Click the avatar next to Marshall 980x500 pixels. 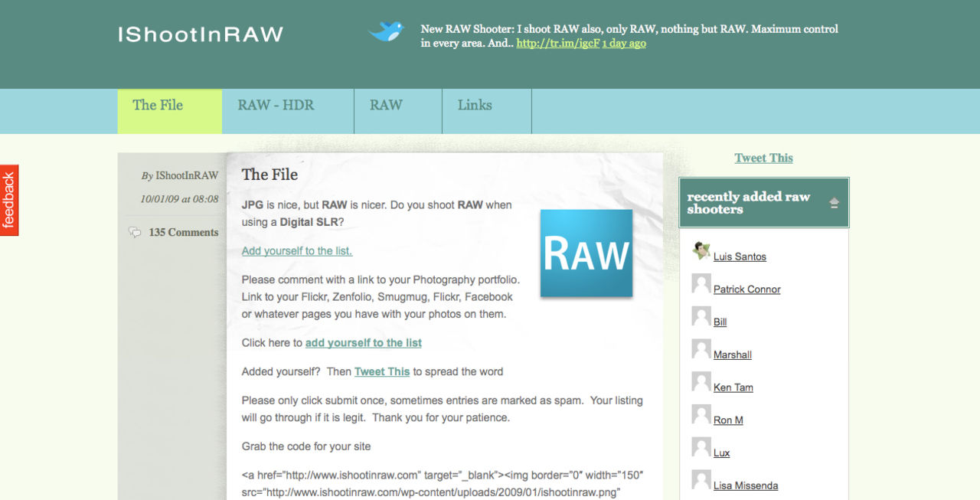pyautogui.click(x=701, y=349)
